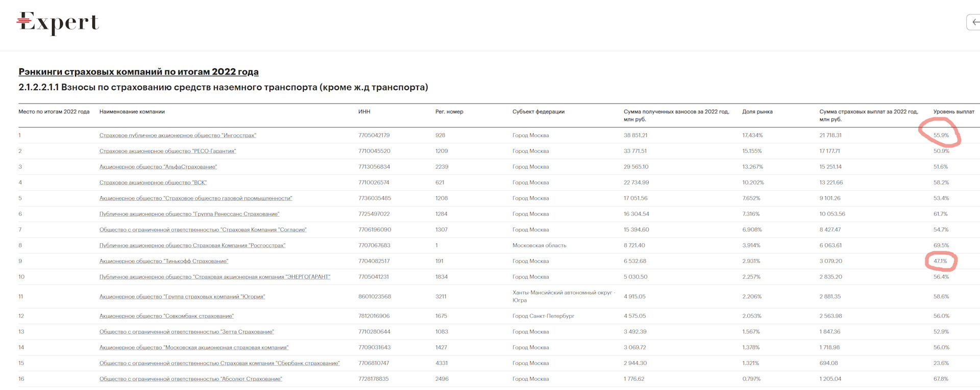Select payouts value 694.08

pos(829,363)
